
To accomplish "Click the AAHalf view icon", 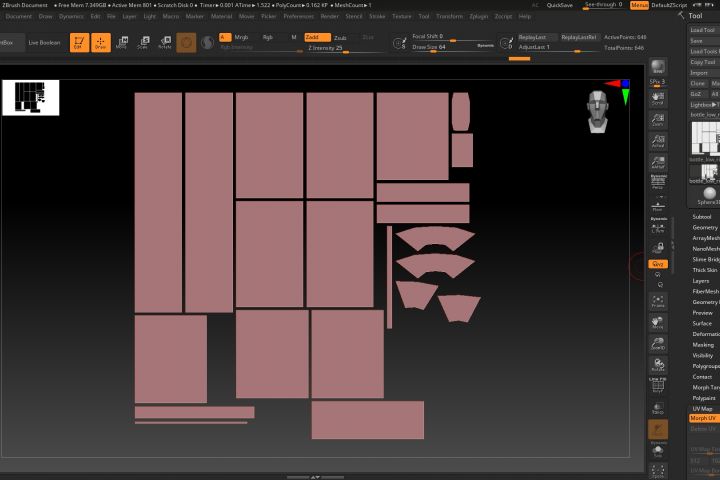I will pos(657,162).
